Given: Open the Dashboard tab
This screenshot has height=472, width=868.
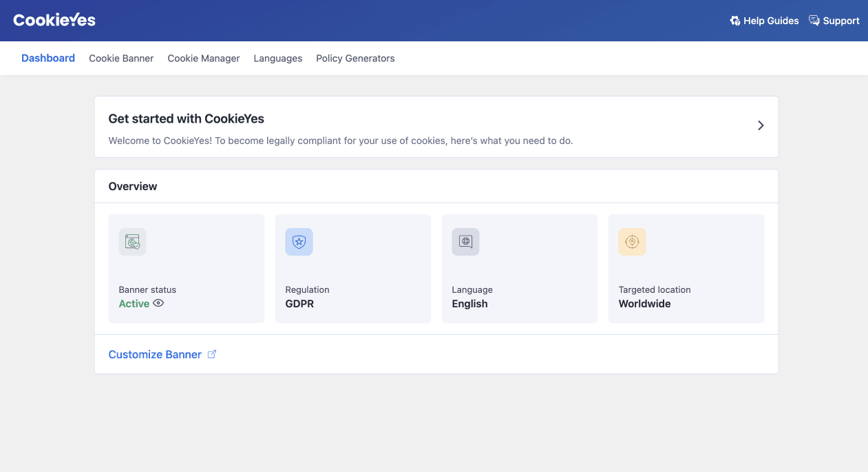Looking at the screenshot, I should coord(48,59).
